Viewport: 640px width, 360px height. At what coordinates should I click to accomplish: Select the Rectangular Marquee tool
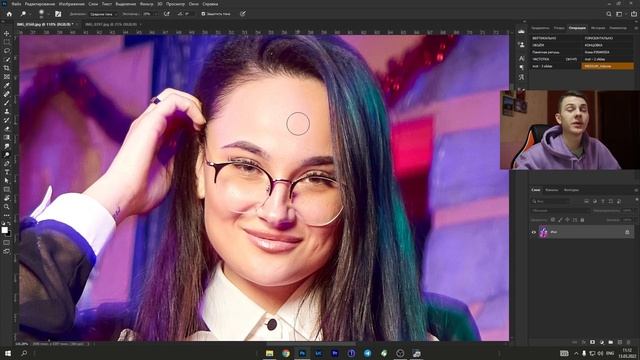click(7, 42)
